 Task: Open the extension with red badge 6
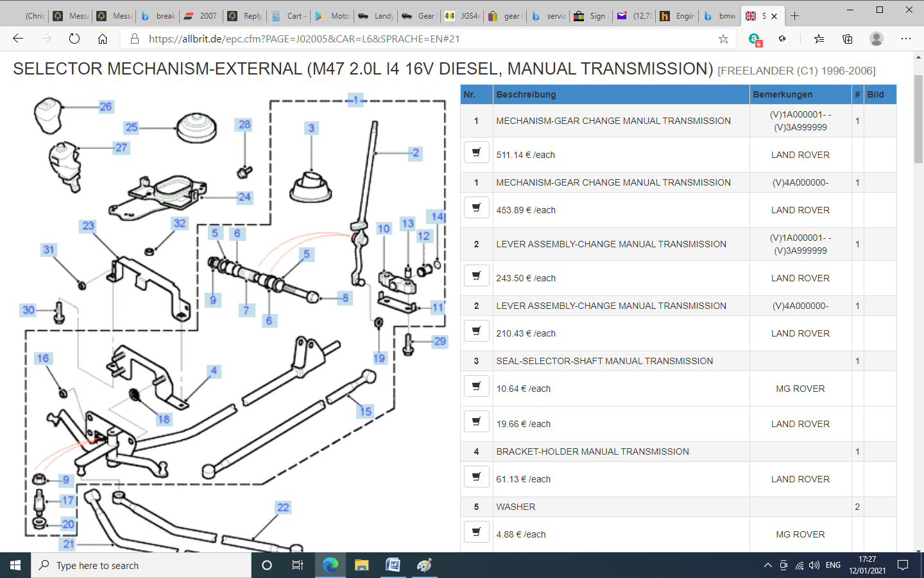point(755,39)
